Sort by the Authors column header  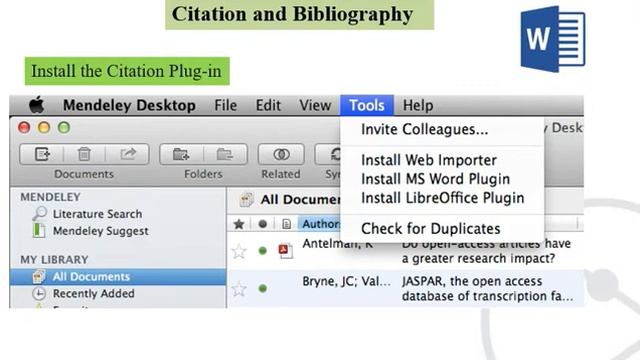320,224
